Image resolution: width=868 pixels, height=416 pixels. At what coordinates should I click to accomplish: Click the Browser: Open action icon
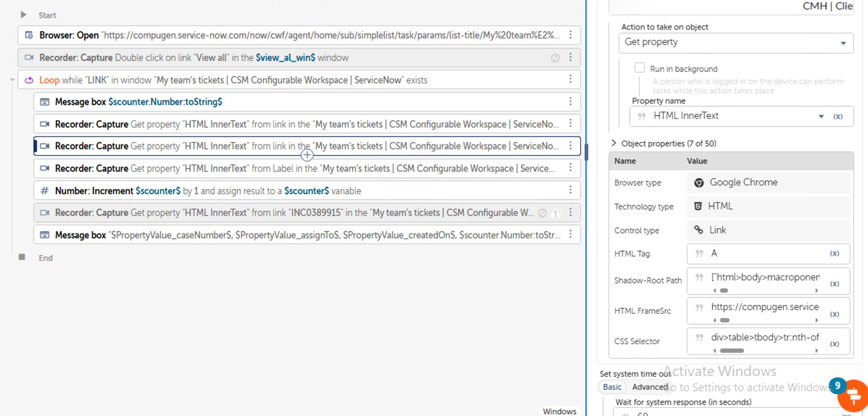[x=29, y=35]
